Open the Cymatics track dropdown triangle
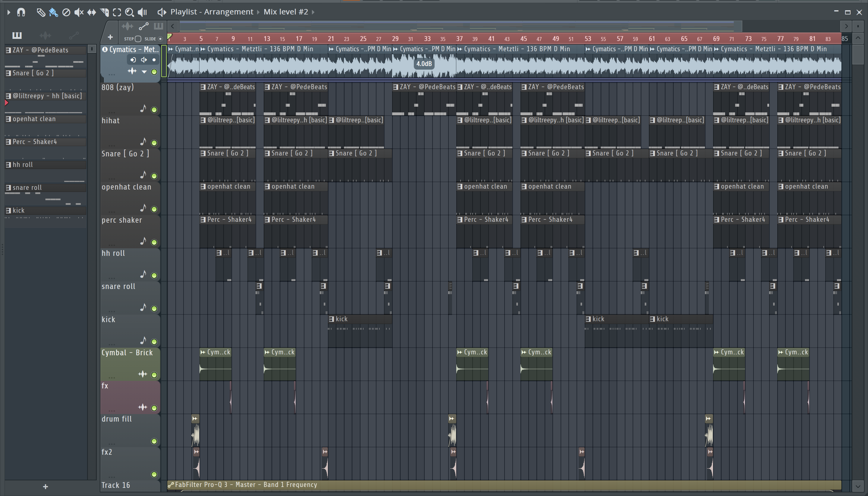This screenshot has height=496, width=868. [144, 72]
